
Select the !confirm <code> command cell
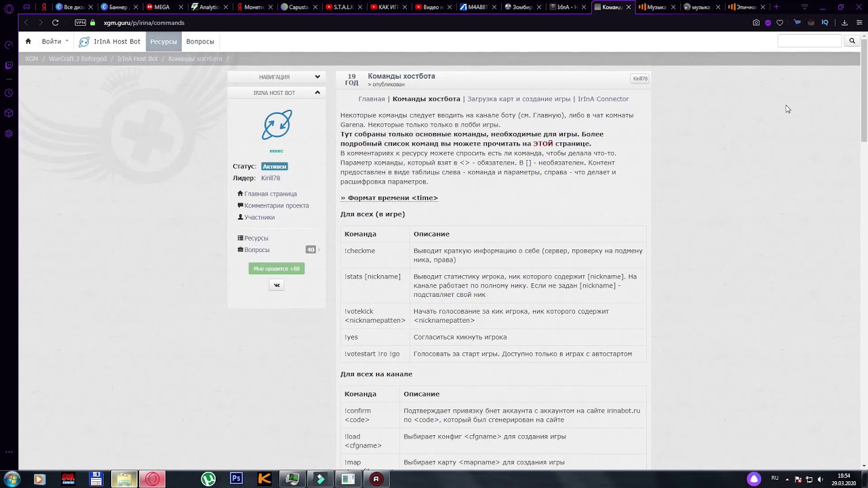pos(370,415)
